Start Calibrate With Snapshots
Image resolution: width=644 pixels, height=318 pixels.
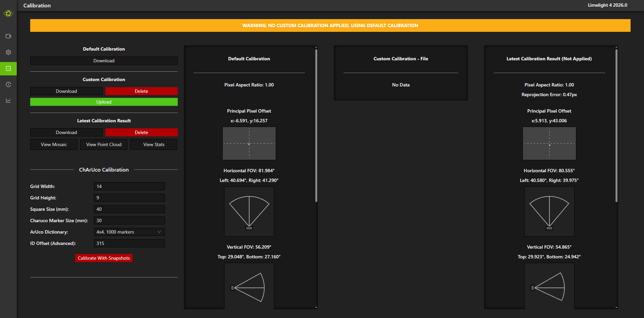point(104,258)
